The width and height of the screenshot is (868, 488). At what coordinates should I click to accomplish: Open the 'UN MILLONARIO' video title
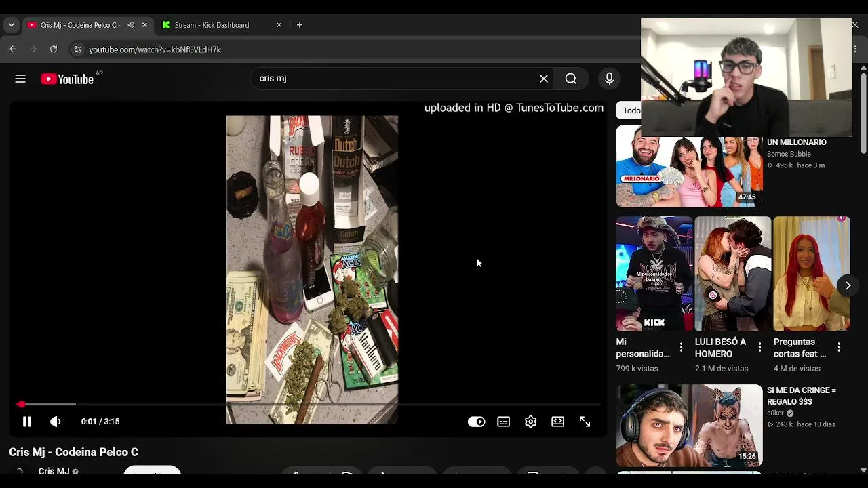pos(797,142)
